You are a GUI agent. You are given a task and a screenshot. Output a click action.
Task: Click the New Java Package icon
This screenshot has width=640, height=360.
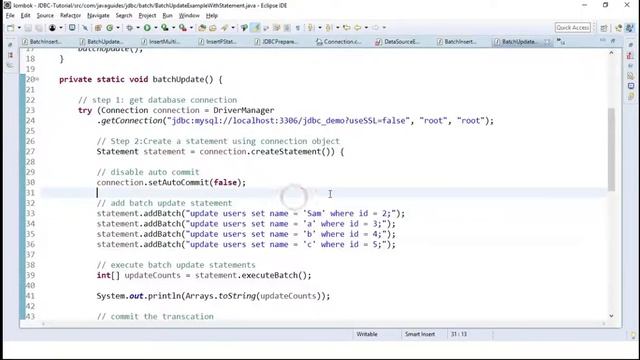point(98,28)
